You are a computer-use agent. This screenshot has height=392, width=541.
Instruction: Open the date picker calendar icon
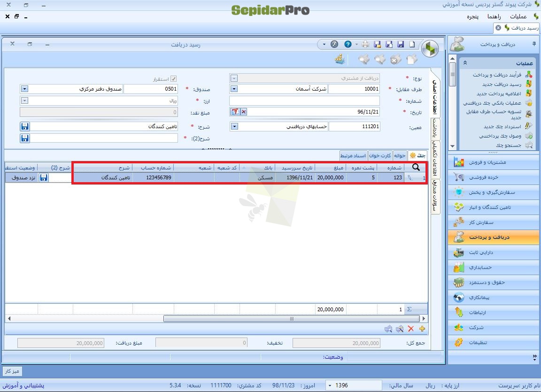click(x=235, y=112)
